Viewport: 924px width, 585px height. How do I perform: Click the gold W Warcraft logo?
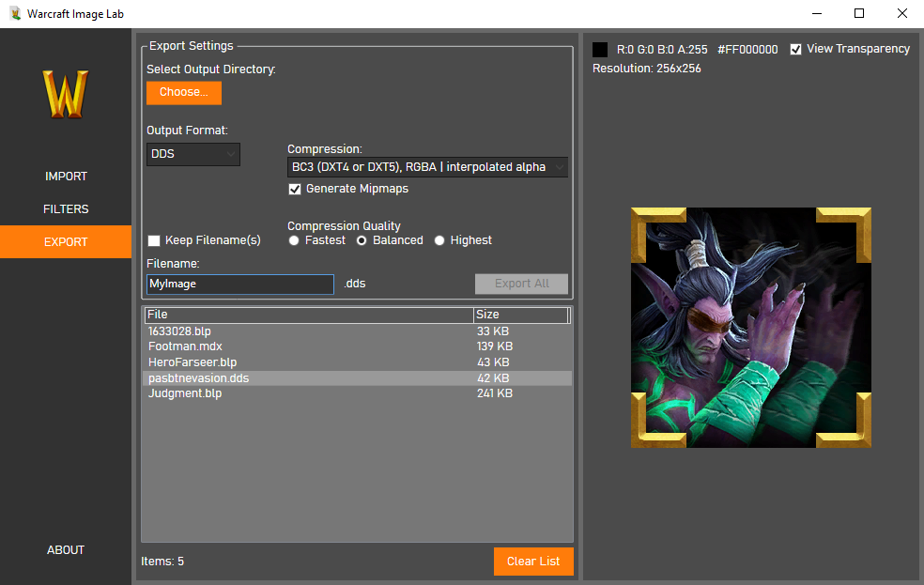66,94
